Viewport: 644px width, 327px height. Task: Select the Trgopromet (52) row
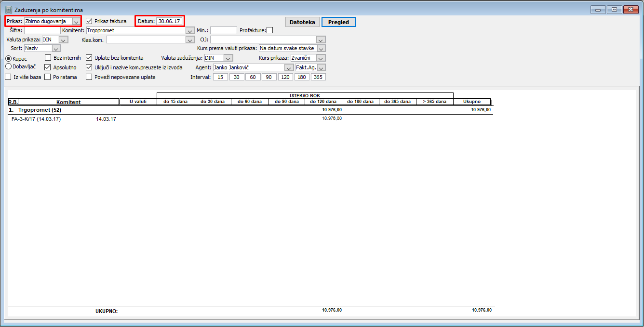(x=251, y=110)
